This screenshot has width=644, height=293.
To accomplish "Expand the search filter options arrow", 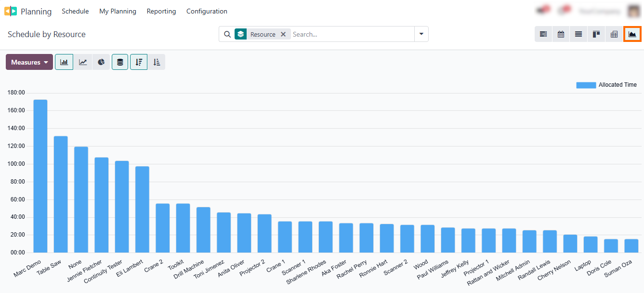I will (x=421, y=34).
